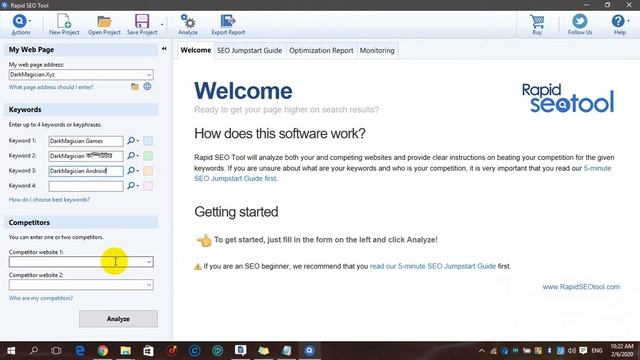Open Windows taskbar search
The image size is (640, 360).
click(x=34, y=351)
